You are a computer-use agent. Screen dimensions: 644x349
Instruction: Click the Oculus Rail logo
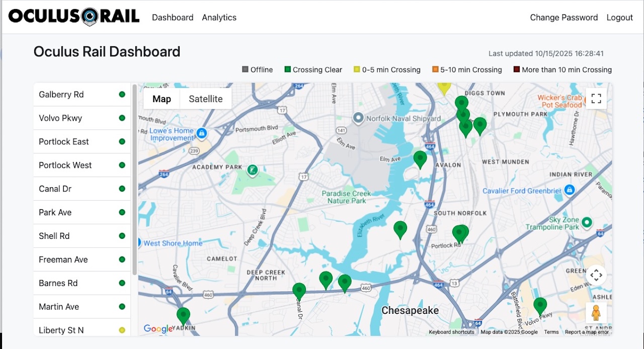(74, 17)
